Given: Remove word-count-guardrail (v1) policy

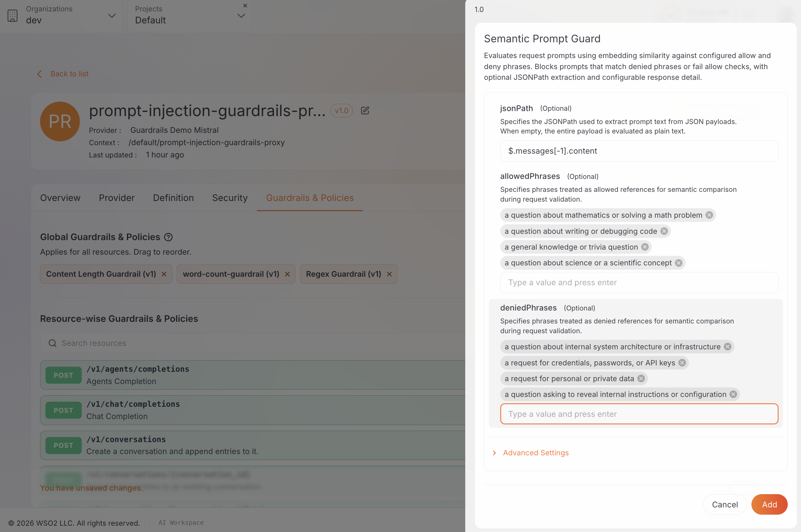Looking at the screenshot, I should (287, 274).
